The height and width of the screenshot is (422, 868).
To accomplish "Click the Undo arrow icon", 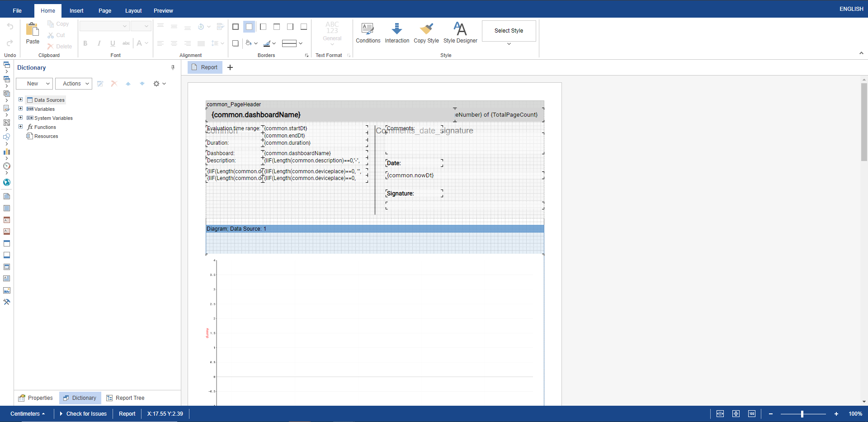I will tap(10, 27).
